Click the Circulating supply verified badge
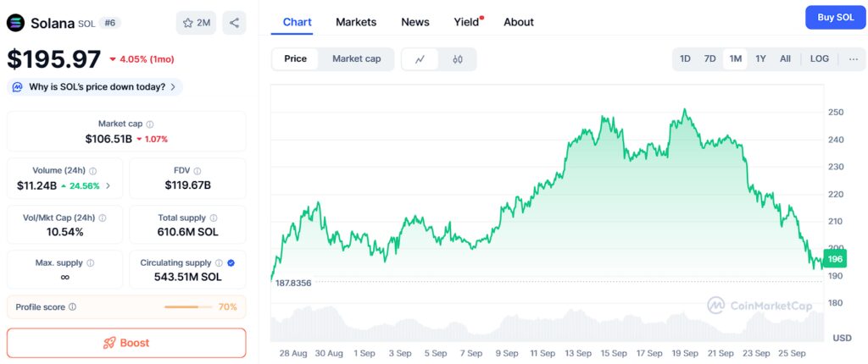 coord(231,263)
